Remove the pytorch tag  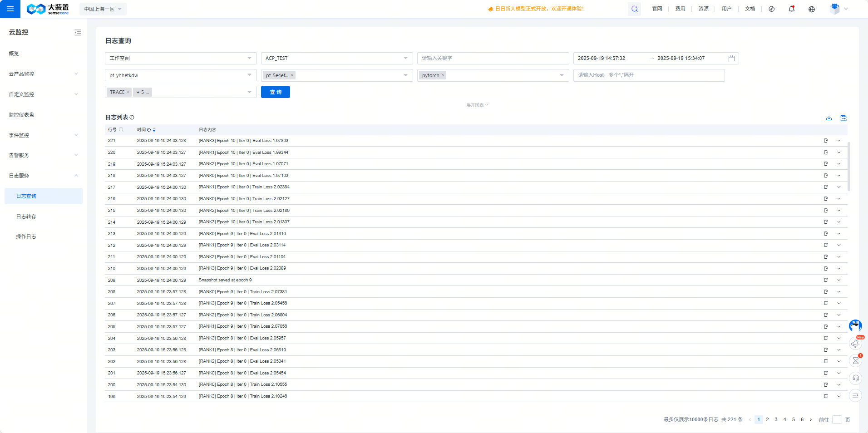click(x=443, y=75)
